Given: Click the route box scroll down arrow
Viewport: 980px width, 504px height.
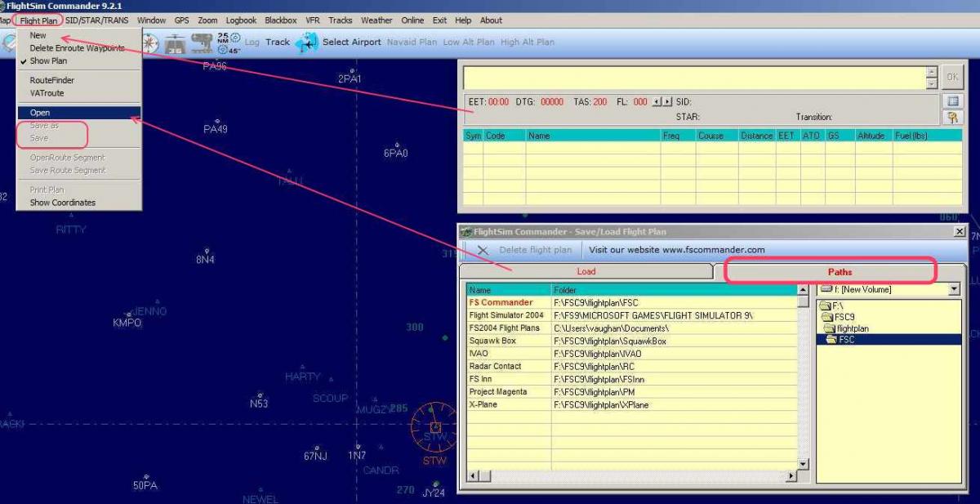Looking at the screenshot, I should (x=932, y=83).
